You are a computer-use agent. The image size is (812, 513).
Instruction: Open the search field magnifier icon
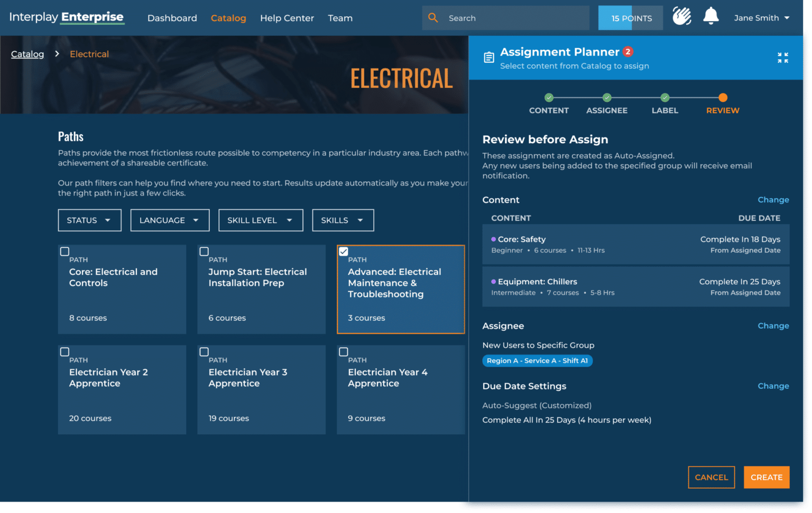[433, 17]
